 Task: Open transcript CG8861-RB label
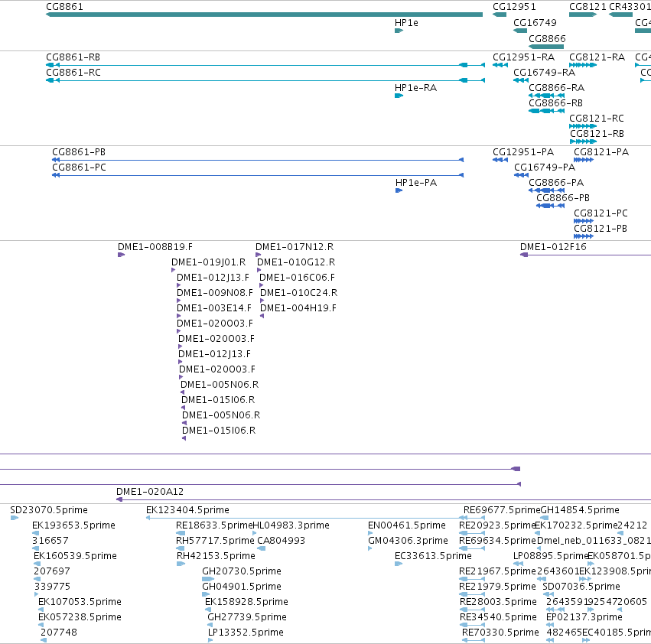point(73,57)
